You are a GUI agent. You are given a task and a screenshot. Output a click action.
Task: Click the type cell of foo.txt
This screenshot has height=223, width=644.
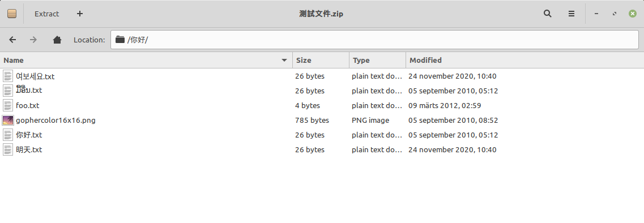point(377,105)
